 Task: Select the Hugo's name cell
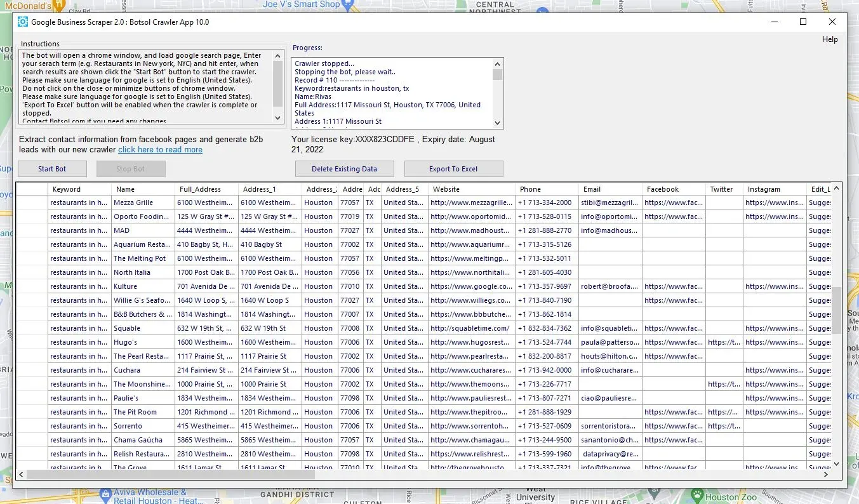[143, 342]
